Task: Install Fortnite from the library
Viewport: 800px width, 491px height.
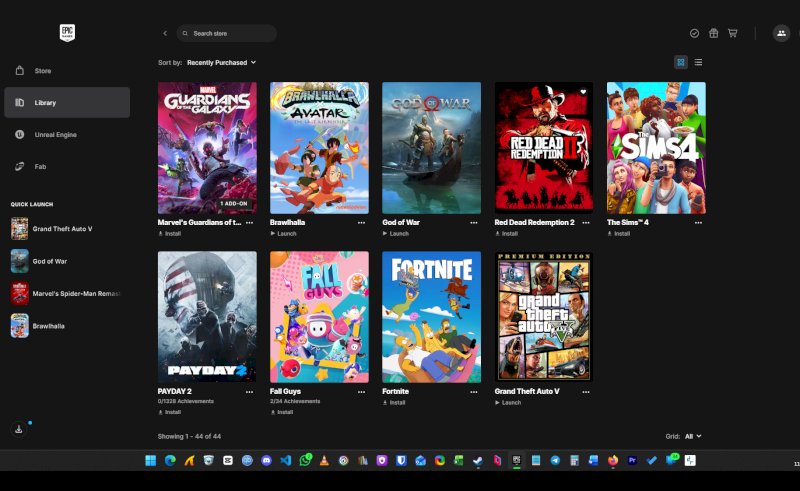Action: point(393,402)
